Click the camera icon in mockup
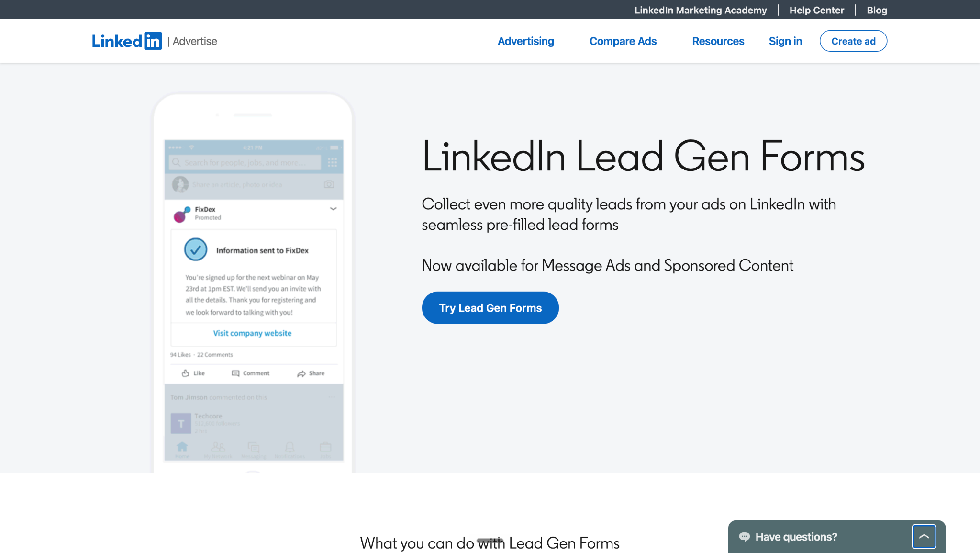 [329, 184]
